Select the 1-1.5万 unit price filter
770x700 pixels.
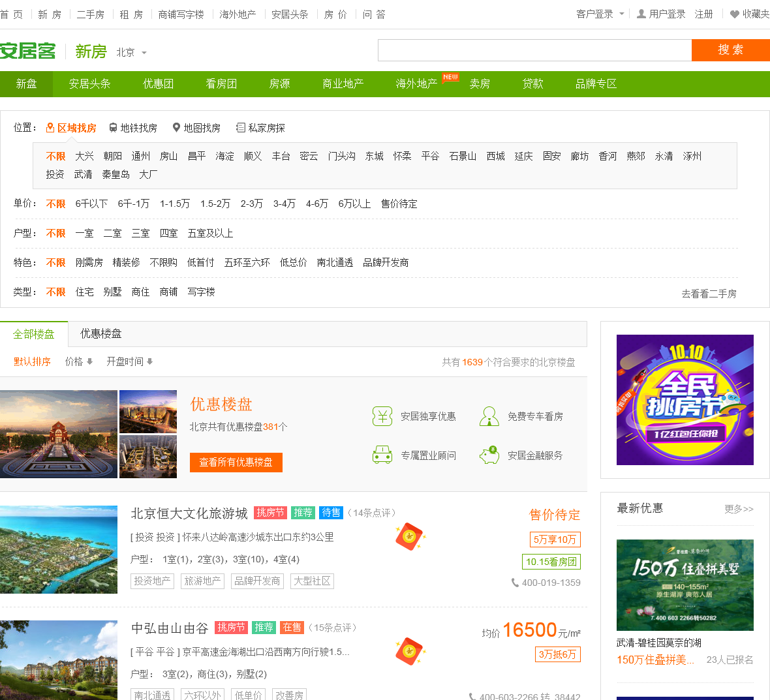point(175,204)
